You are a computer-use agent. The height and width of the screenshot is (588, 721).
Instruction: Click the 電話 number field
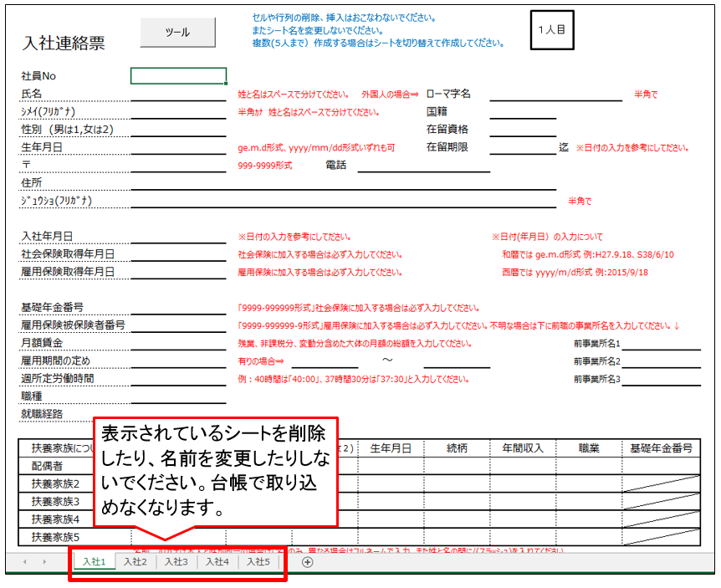pos(423,165)
